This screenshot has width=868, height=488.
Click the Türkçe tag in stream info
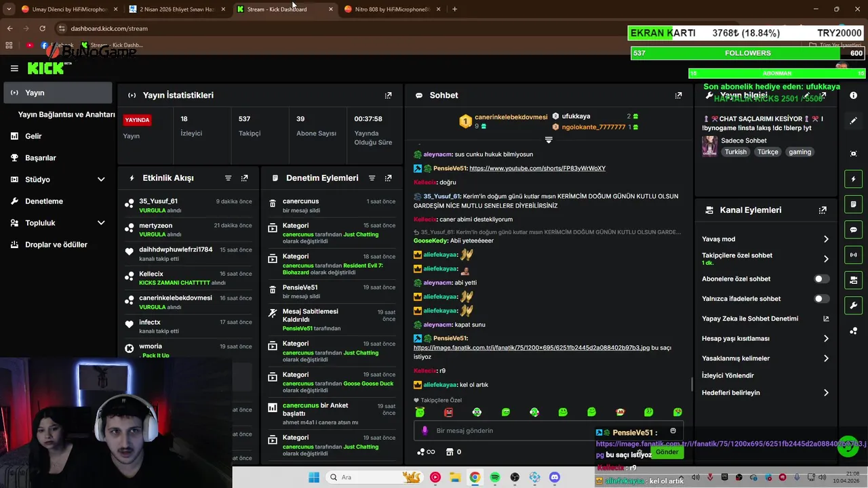(768, 152)
